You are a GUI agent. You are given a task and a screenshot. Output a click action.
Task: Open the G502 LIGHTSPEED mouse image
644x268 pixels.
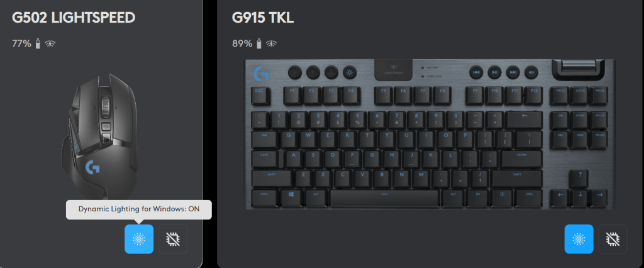[100, 136]
